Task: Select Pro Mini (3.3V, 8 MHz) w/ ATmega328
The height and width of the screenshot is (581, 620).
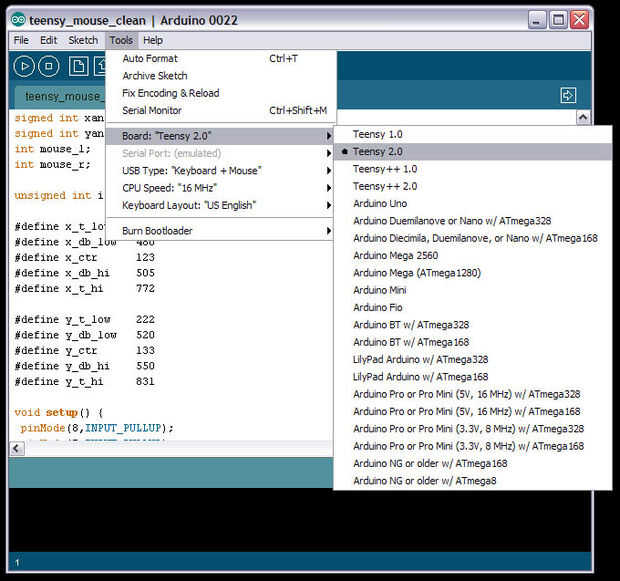Action: [x=473, y=429]
